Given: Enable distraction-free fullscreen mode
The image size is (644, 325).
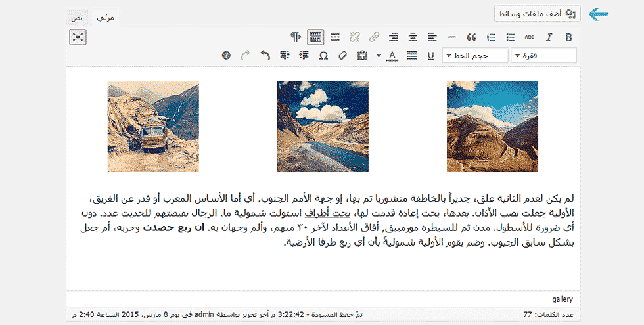Looking at the screenshot, I should (x=78, y=37).
